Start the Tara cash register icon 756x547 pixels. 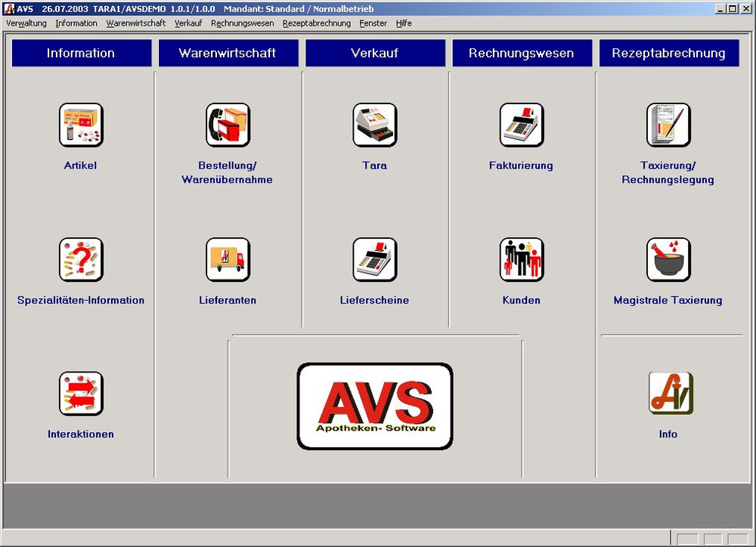[x=374, y=125]
